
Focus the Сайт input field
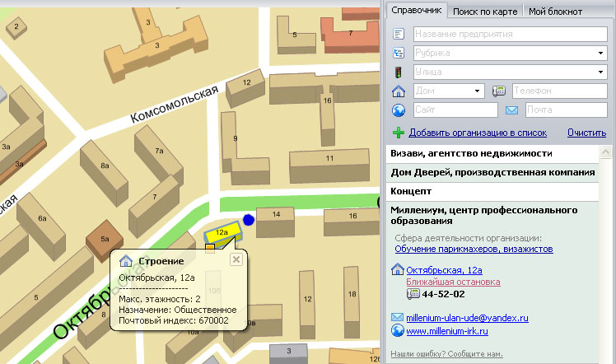click(455, 110)
